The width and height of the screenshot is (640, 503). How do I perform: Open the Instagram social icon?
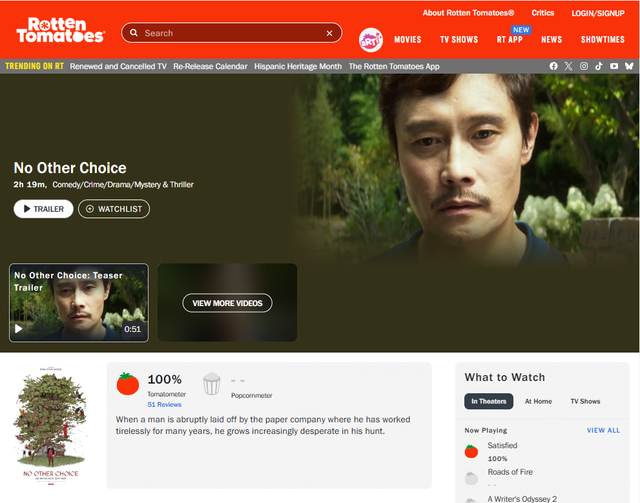pyautogui.click(x=584, y=66)
